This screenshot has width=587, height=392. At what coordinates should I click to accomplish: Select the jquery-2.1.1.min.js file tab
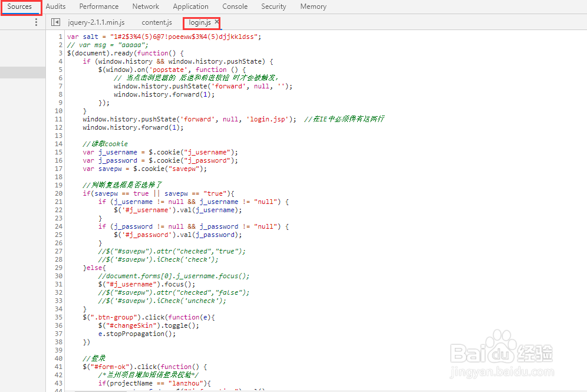tap(96, 22)
